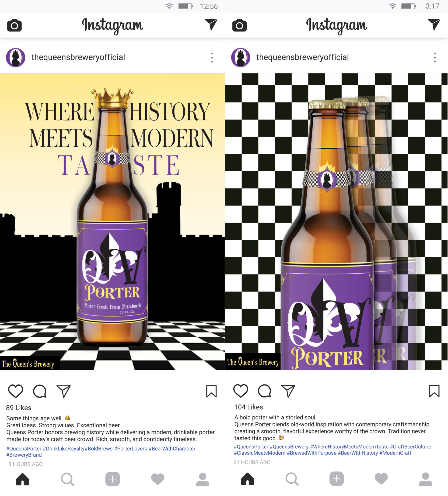This screenshot has width=448, height=496.
Task: Open the #WhereHistoryMeetsModernTaste hashtag
Action: 349,447
